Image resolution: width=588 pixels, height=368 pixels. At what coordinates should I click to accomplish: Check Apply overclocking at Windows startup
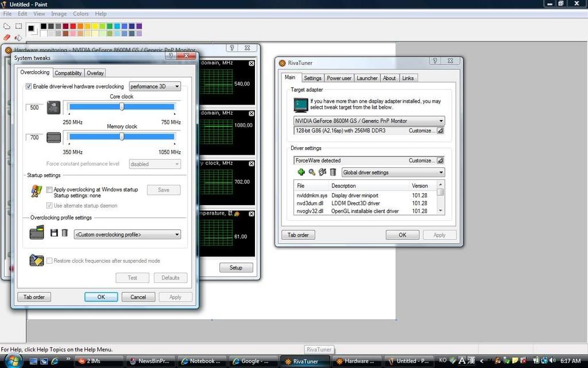click(x=49, y=190)
